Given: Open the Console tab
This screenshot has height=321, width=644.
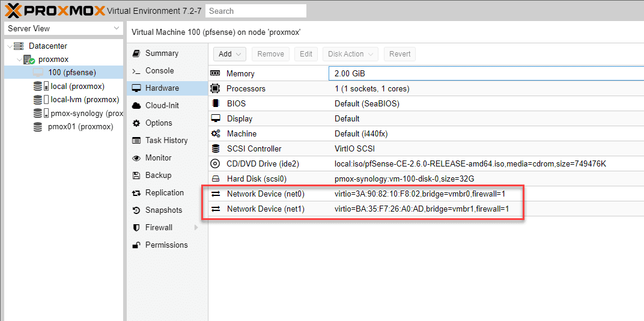Looking at the screenshot, I should click(x=159, y=70).
